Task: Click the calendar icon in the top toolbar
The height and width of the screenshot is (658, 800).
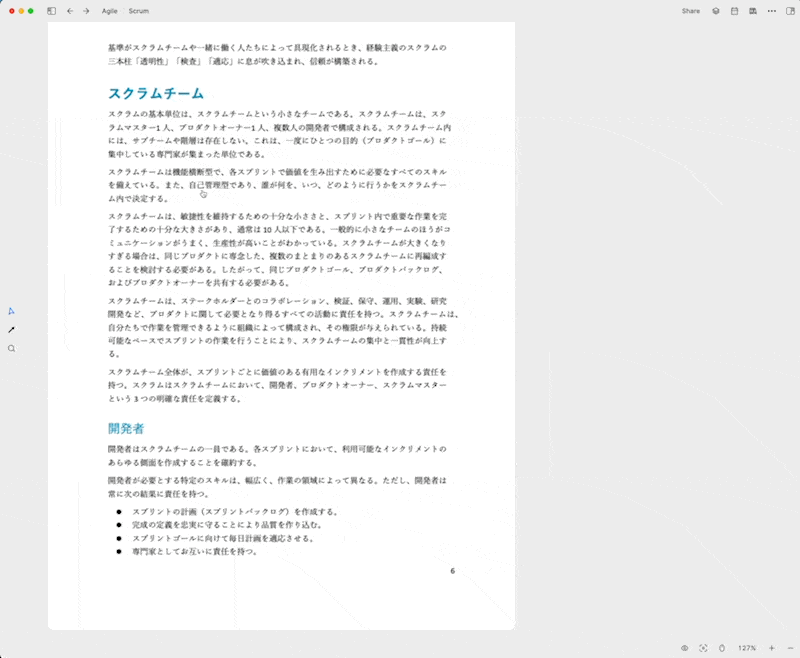Action: tap(734, 11)
